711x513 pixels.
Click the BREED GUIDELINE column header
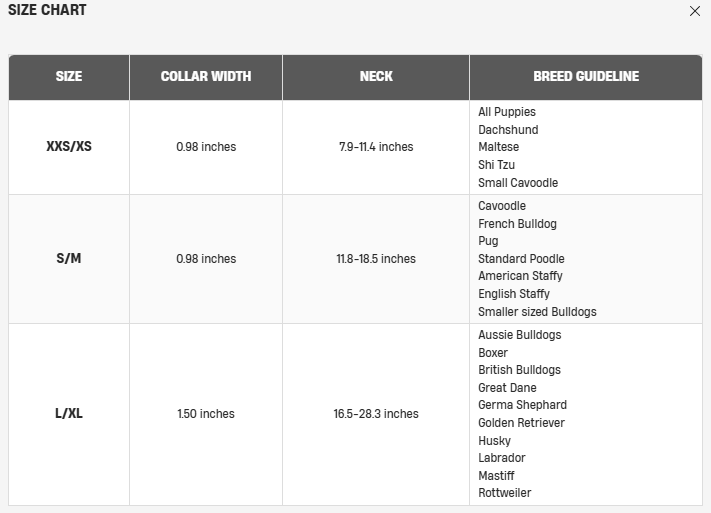[x=586, y=77]
